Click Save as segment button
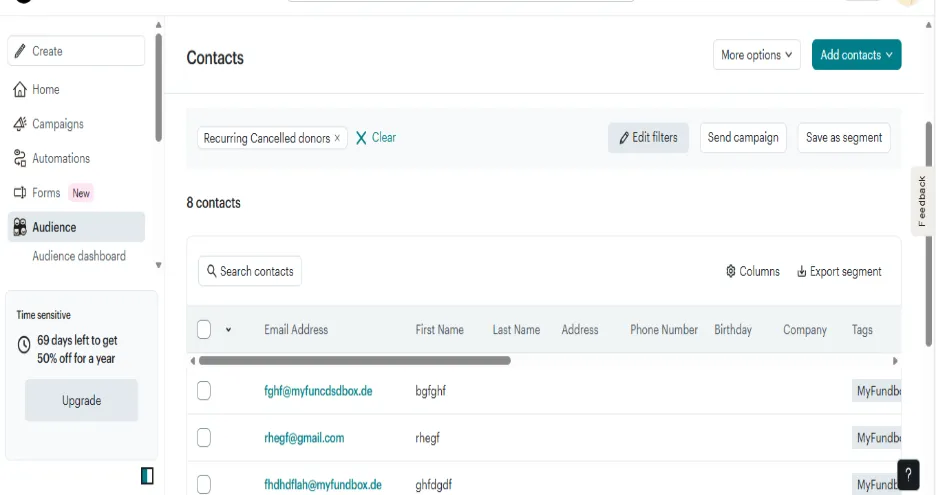The height and width of the screenshot is (495, 936). tap(843, 138)
